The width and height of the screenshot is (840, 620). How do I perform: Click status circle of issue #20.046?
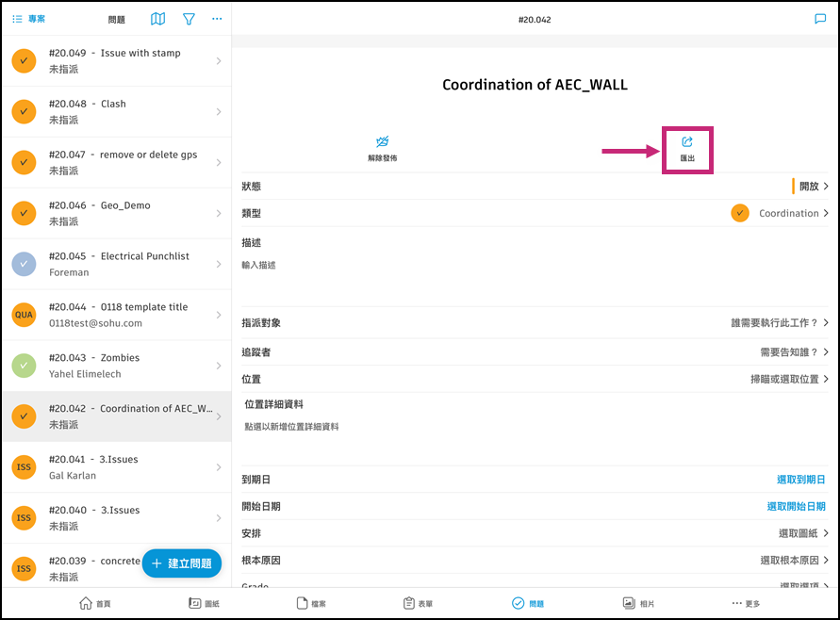pos(25,213)
